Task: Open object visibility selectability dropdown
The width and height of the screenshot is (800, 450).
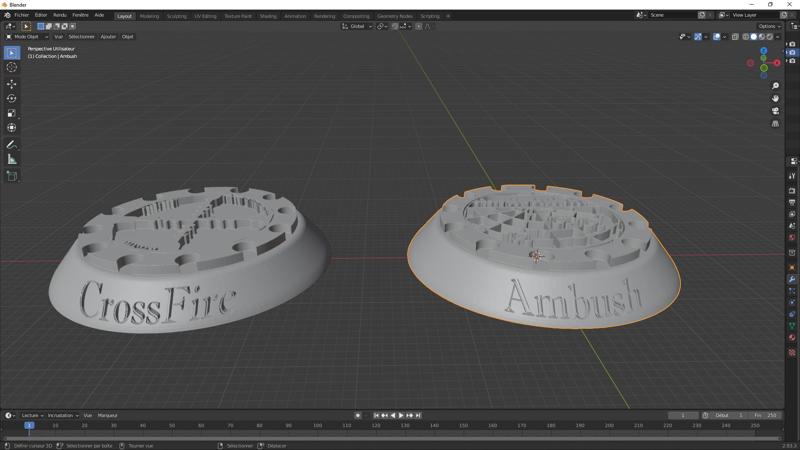Action: tap(684, 37)
